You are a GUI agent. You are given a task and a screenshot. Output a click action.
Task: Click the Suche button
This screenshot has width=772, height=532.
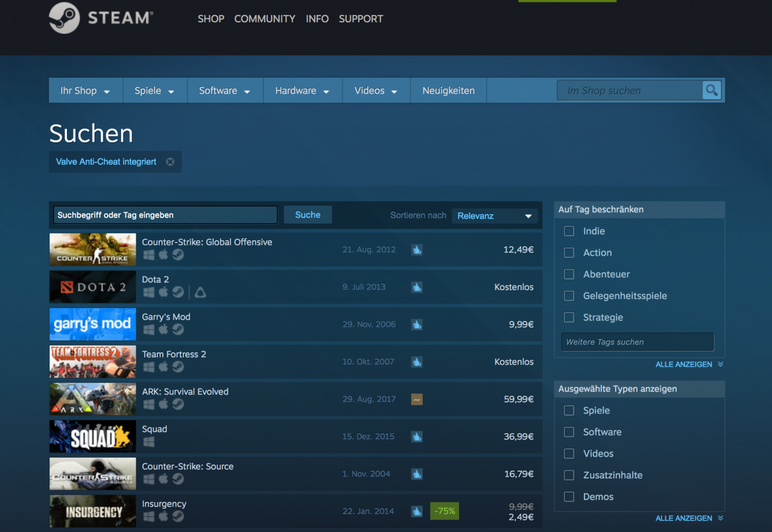tap(308, 215)
